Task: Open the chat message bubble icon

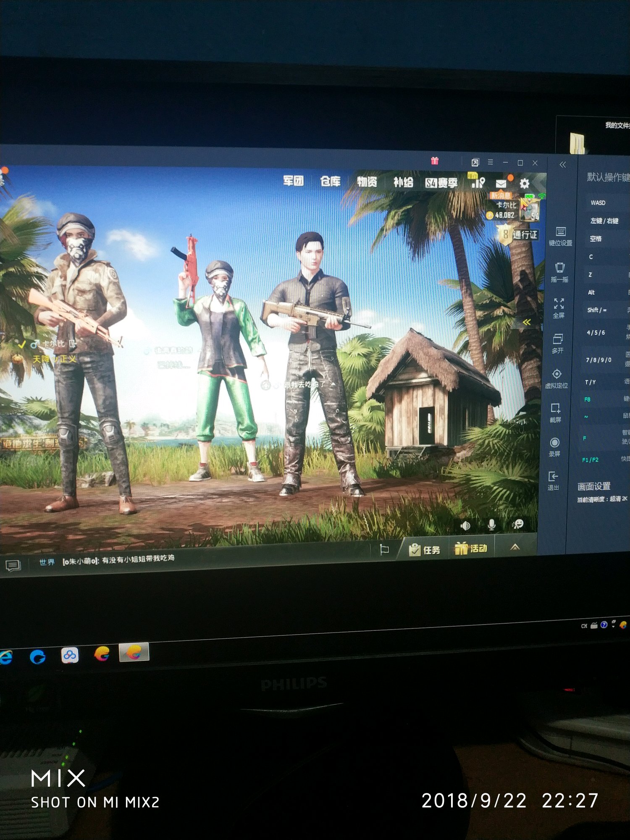Action: pos(13,565)
